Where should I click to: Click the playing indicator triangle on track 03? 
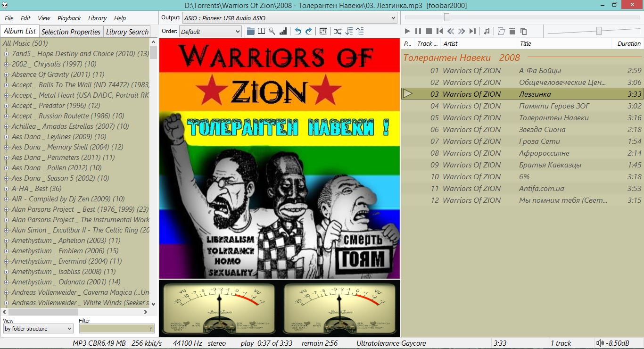pyautogui.click(x=408, y=94)
